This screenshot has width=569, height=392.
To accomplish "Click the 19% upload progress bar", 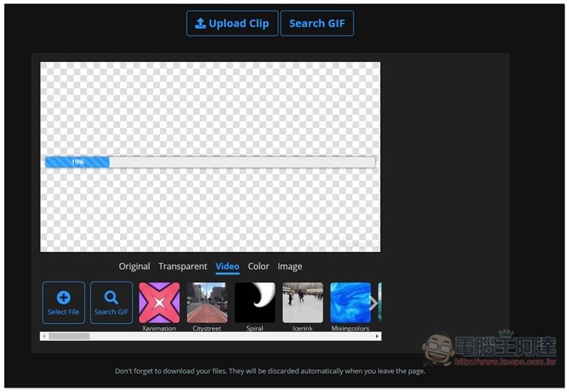I will coord(210,162).
